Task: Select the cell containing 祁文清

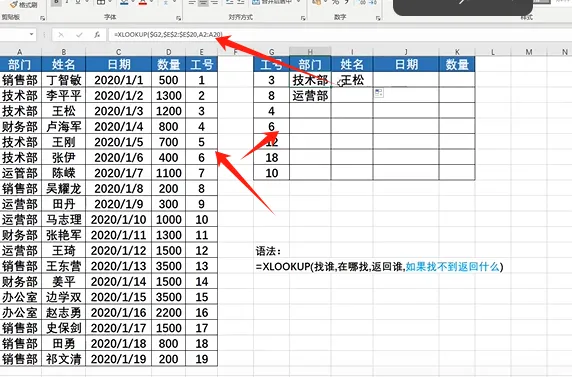Action: click(63, 359)
